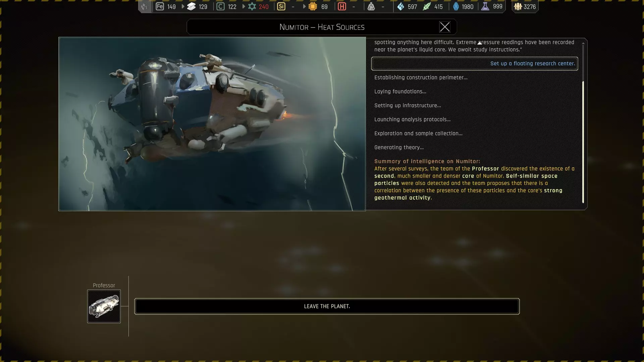
Task: Click the event log scrollbar
Action: tap(583, 141)
